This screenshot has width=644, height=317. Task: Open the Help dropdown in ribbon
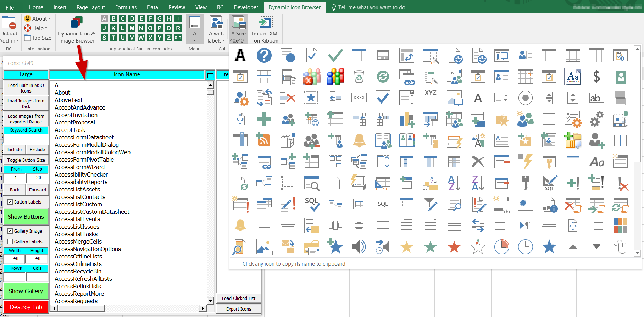tap(36, 28)
